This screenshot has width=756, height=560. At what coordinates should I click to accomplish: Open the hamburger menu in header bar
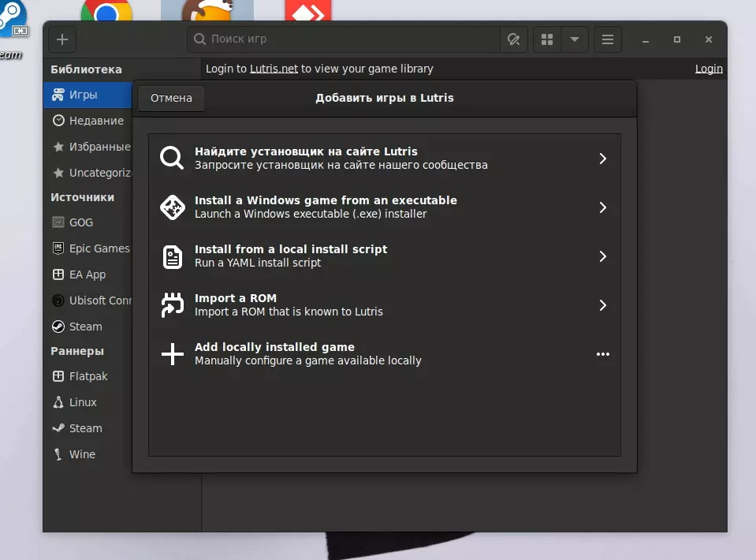[x=607, y=39]
